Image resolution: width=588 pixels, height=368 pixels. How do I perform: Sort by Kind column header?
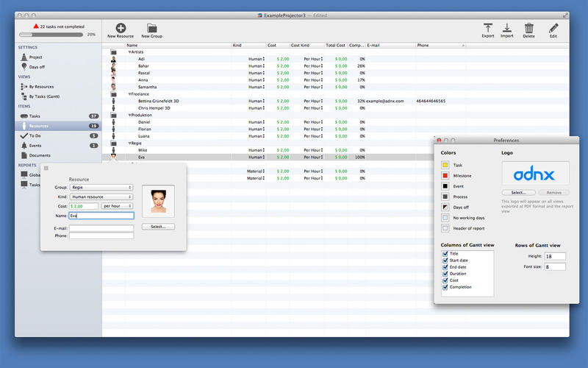(x=248, y=46)
